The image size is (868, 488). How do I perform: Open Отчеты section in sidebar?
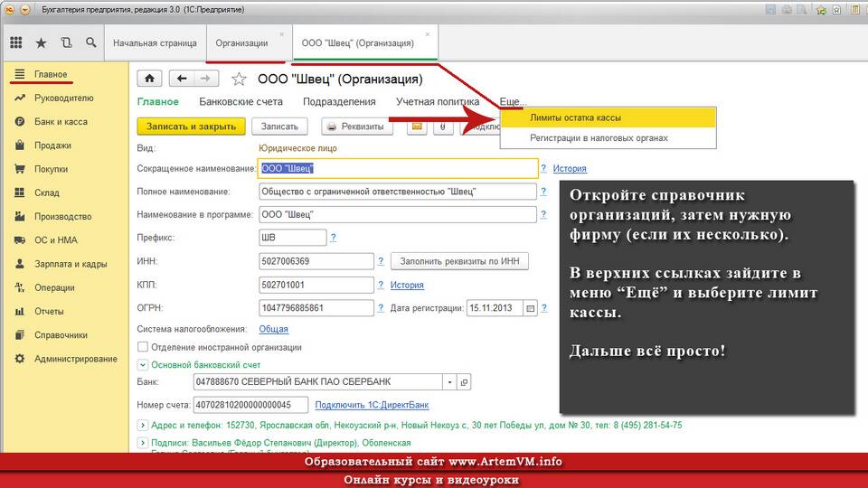point(49,312)
